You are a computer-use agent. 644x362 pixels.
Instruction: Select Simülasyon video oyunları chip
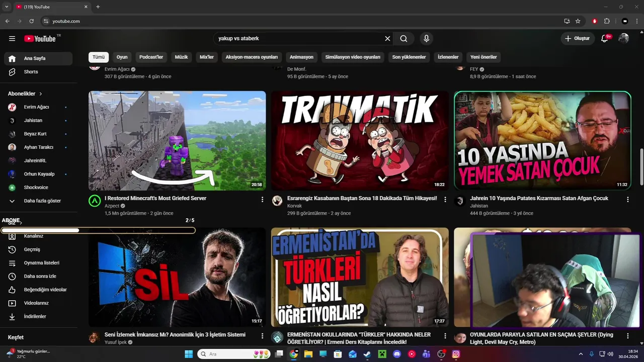353,57
